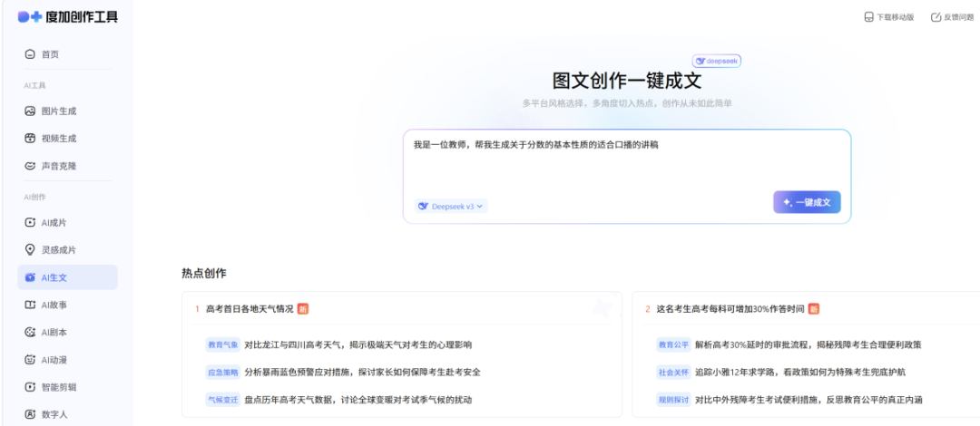Choose angle 盘点历年高考天气数据
This screenshot has height=426, width=980.
[x=358, y=400]
